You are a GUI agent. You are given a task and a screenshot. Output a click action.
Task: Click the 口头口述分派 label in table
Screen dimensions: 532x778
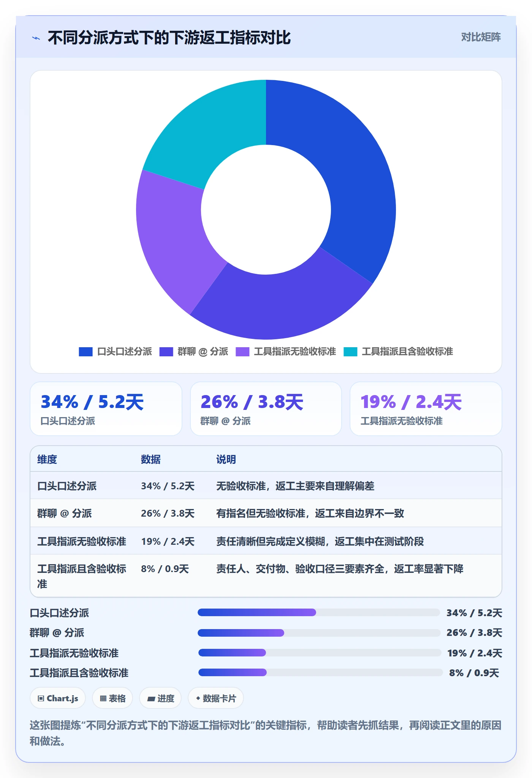pos(67,486)
